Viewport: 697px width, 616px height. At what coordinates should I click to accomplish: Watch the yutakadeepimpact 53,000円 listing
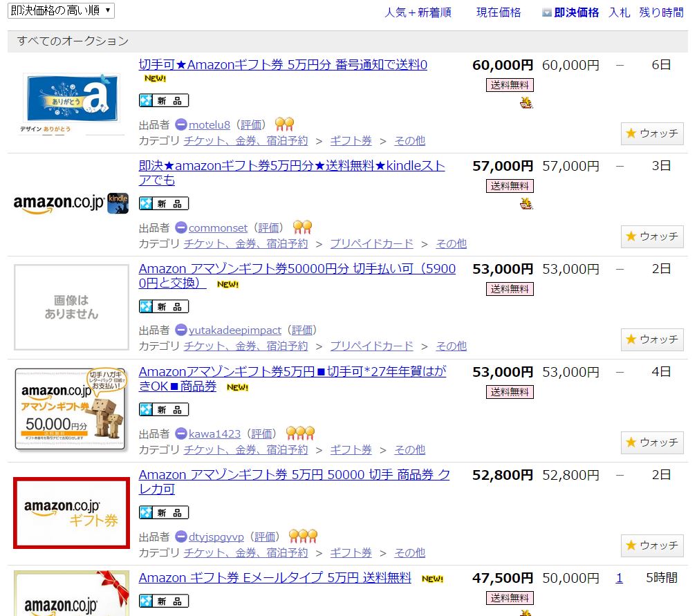(652, 339)
